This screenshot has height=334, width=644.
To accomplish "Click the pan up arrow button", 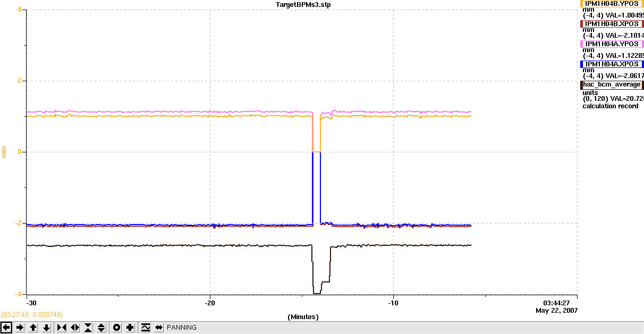I will 33,328.
